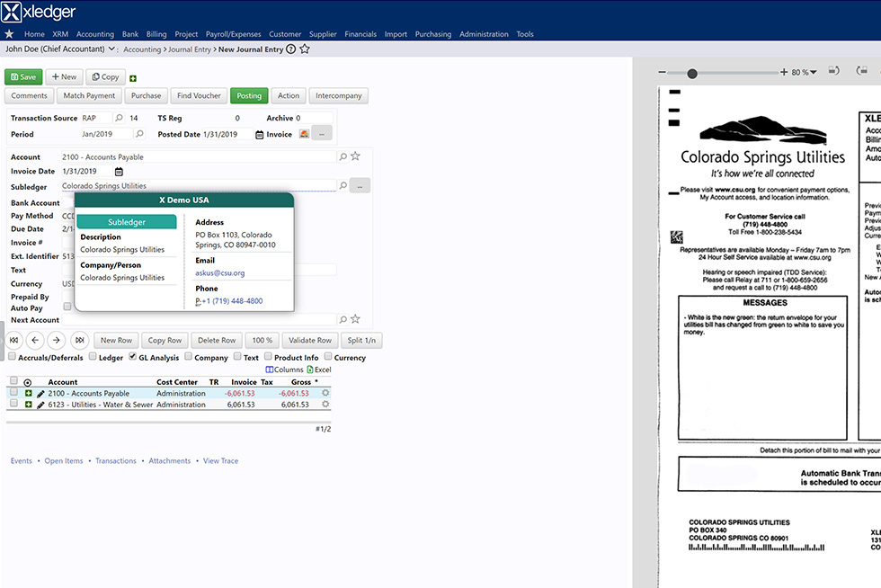Click the Invoice image icon
This screenshot has width=881, height=588.
[x=304, y=134]
